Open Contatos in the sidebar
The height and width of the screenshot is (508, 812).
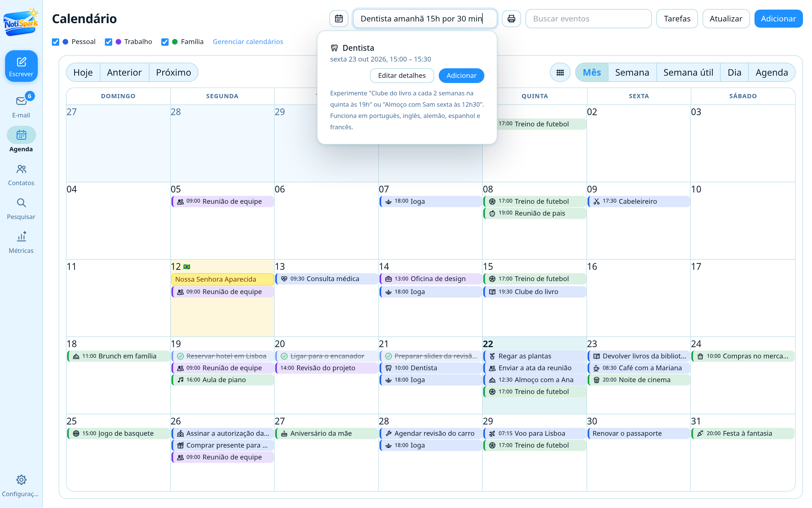pyautogui.click(x=21, y=175)
